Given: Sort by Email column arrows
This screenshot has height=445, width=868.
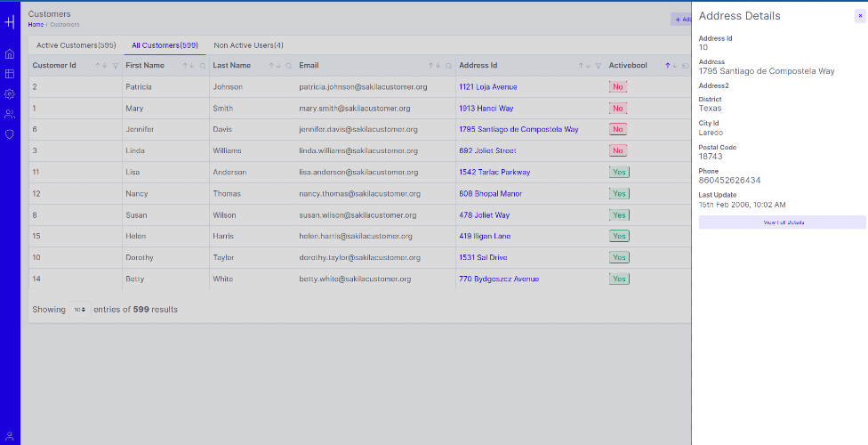Looking at the screenshot, I should click(434, 65).
